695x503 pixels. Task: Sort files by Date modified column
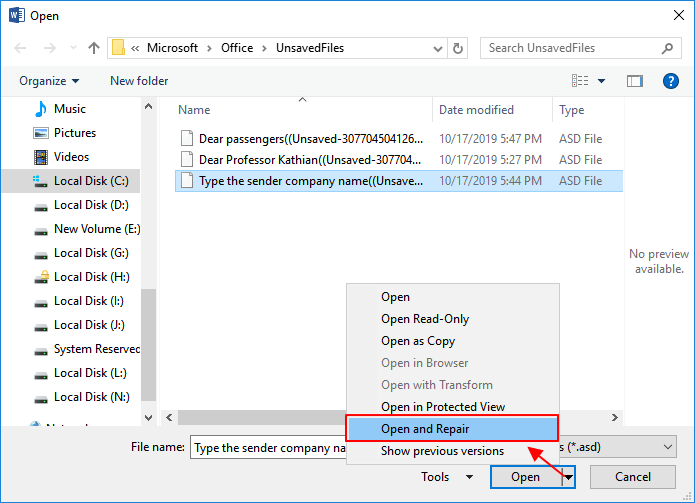click(476, 110)
